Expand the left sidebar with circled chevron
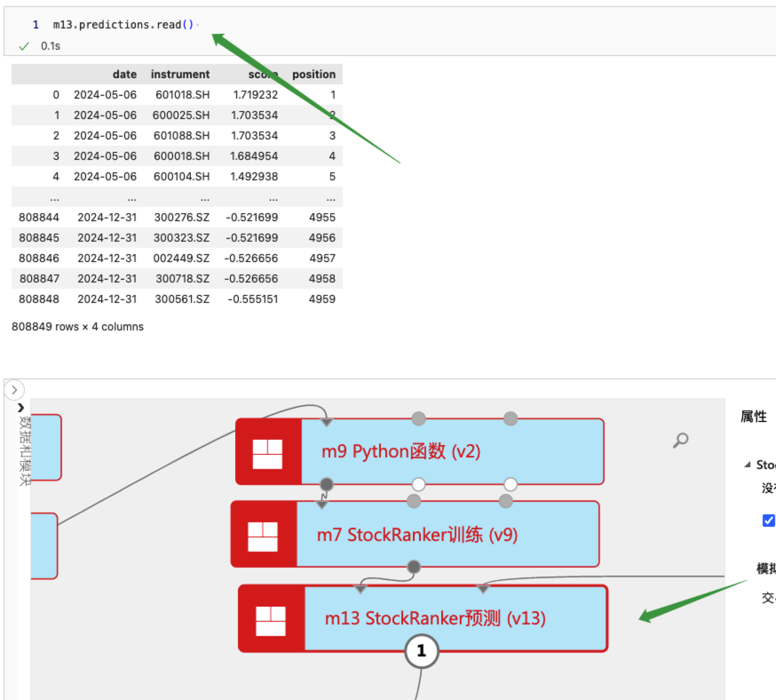This screenshot has width=776, height=700. tap(14, 390)
